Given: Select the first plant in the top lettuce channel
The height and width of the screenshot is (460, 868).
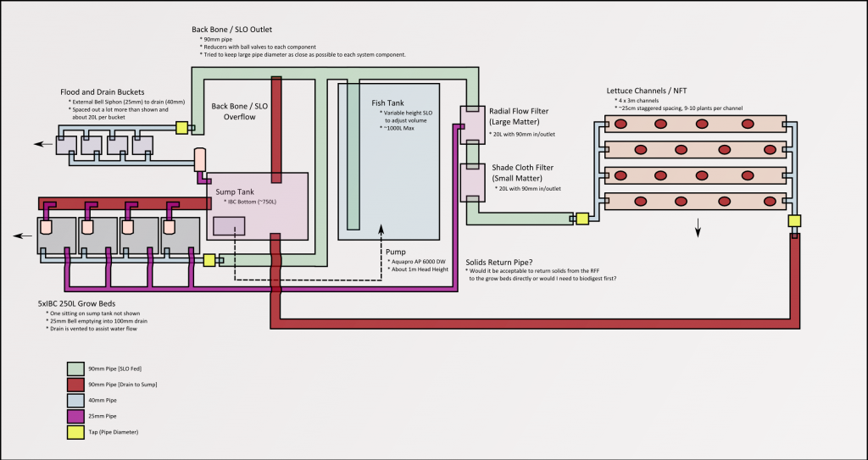Looking at the screenshot, I should (x=620, y=125).
